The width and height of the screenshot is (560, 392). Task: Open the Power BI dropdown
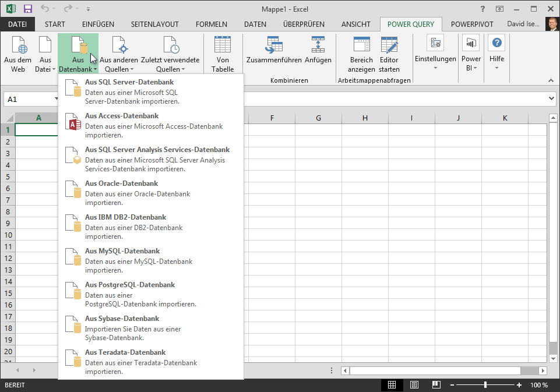[x=471, y=52]
